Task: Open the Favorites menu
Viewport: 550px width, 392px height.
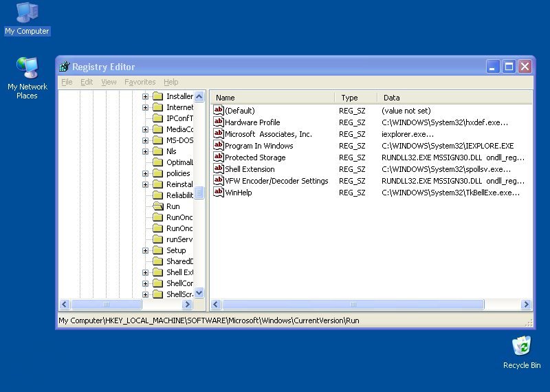Action: [x=140, y=82]
